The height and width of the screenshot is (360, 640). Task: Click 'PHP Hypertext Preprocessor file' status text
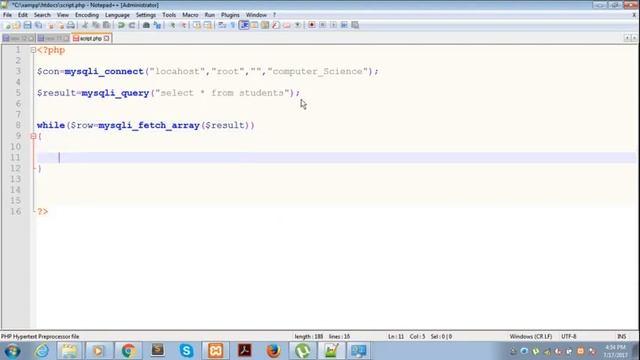pos(40,337)
